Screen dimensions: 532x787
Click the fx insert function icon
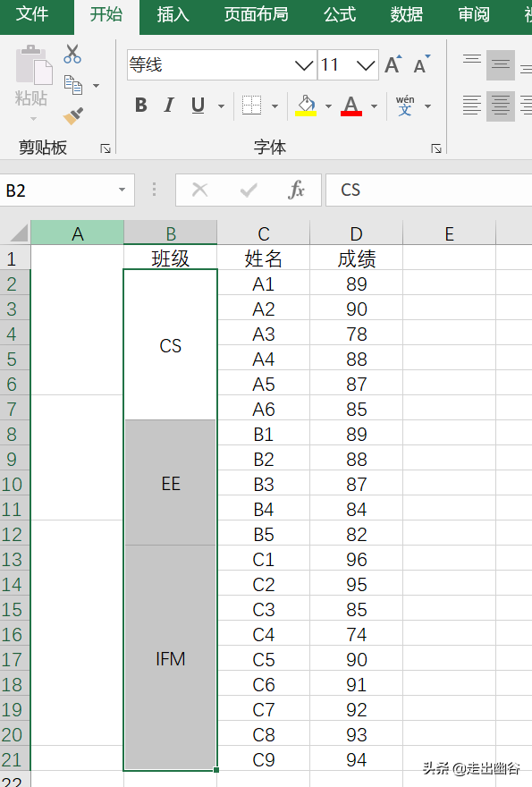click(x=297, y=190)
